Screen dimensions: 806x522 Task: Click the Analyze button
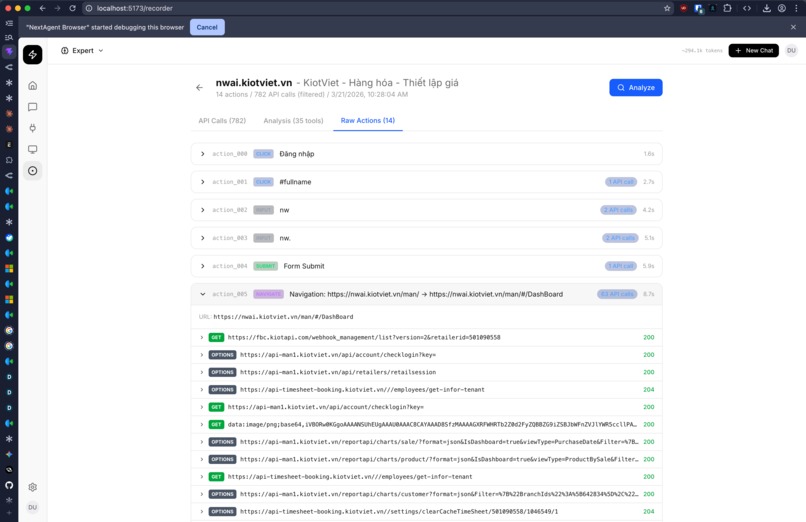635,87
